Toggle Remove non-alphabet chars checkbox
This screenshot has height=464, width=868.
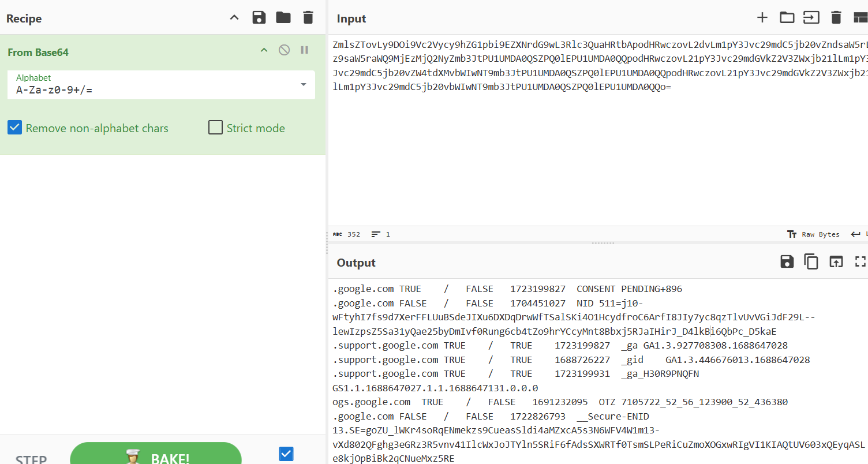click(14, 128)
